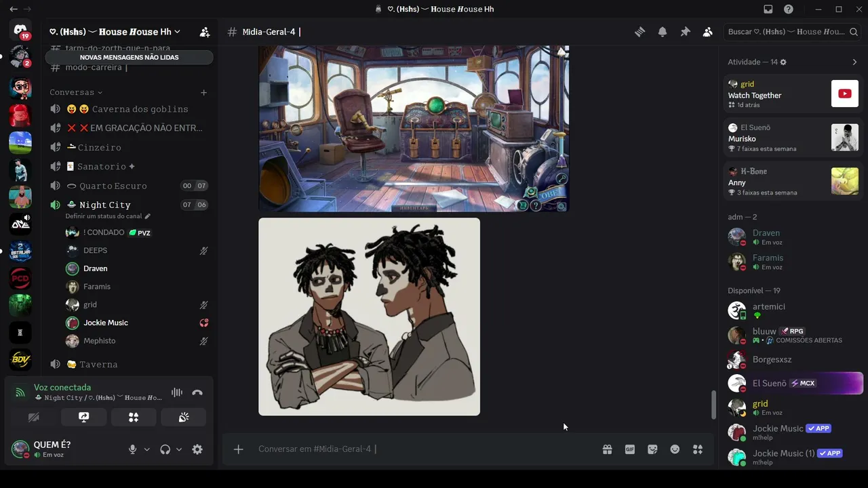Create a channel in Conversas category
The width and height of the screenshot is (868, 488).
[203, 92]
